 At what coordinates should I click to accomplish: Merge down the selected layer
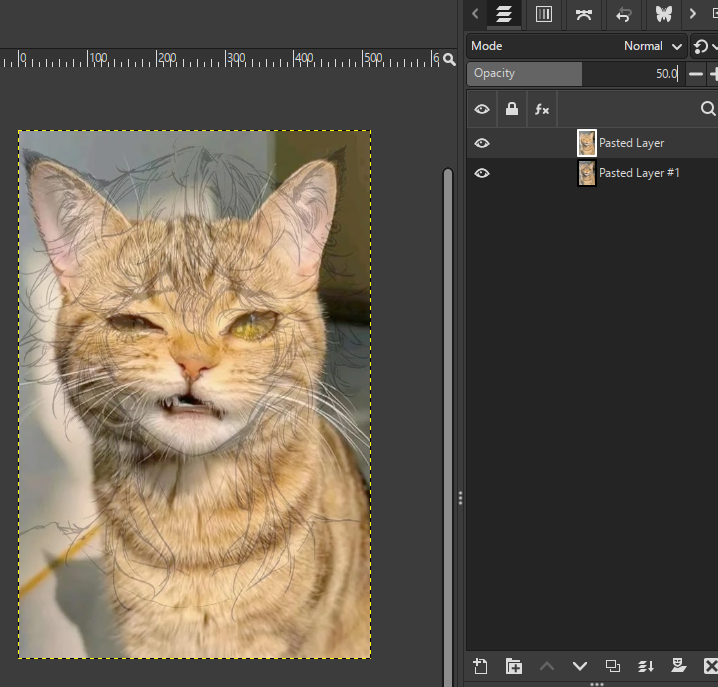[x=646, y=666]
